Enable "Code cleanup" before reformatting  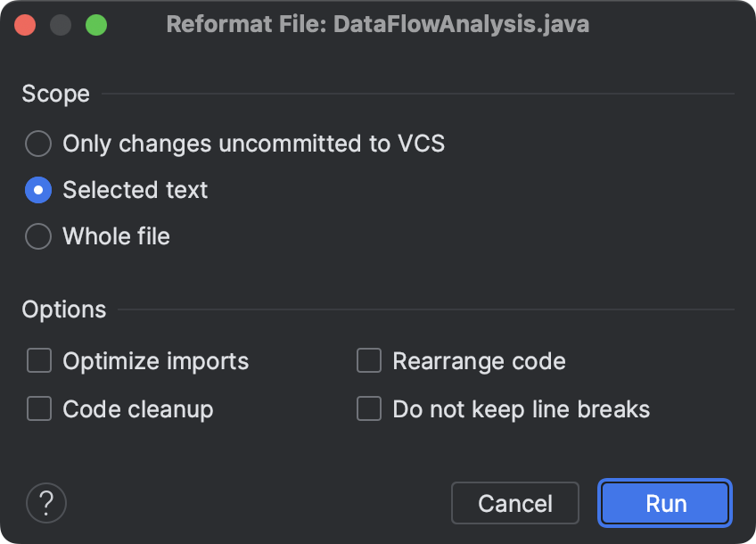pyautogui.click(x=38, y=408)
